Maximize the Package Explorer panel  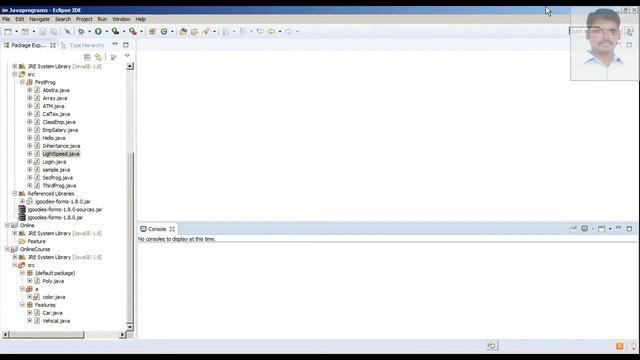[x=126, y=45]
